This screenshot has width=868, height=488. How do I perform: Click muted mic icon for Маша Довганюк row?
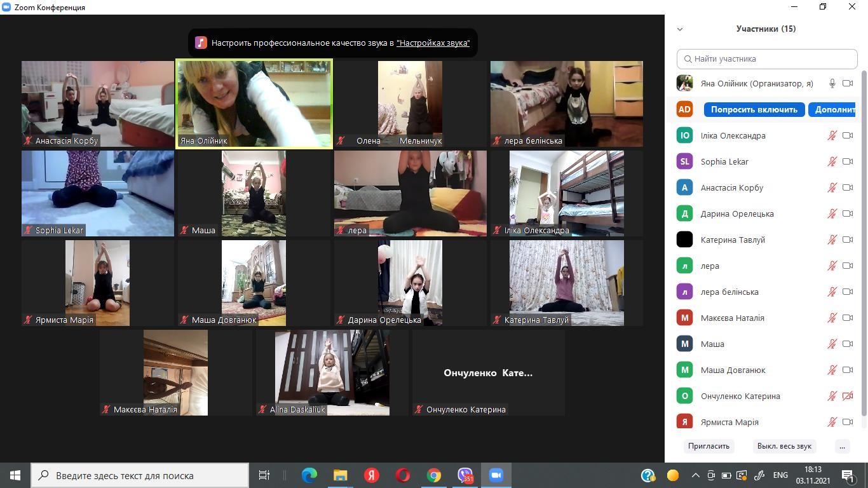click(x=832, y=370)
